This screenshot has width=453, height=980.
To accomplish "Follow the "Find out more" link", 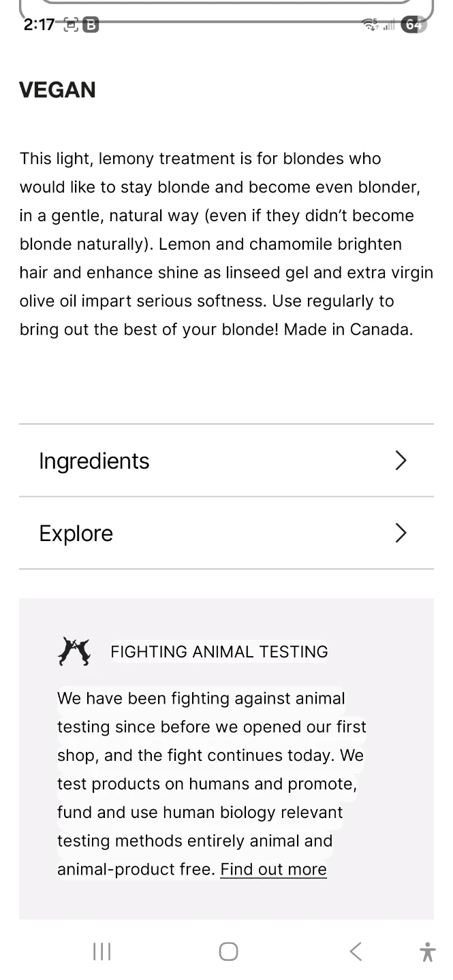I will pyautogui.click(x=273, y=869).
